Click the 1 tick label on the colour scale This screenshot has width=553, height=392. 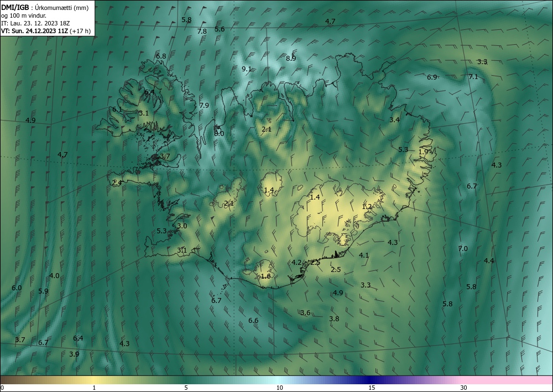94,388
